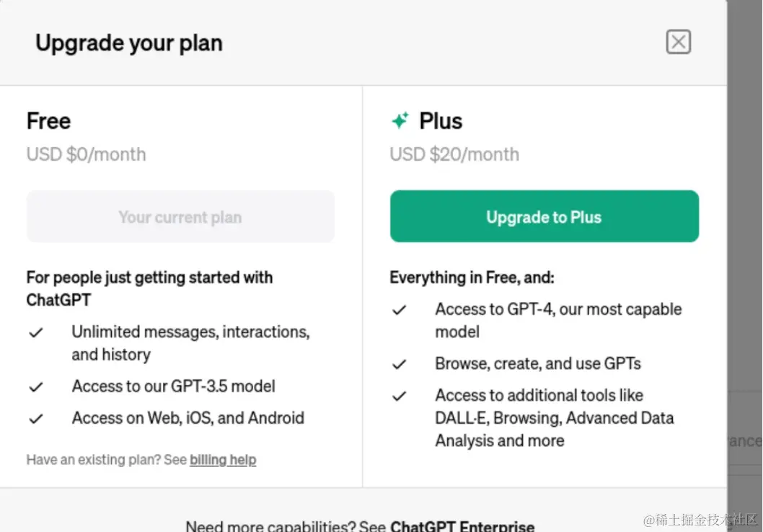763x532 pixels.
Task: Click the disabled Your current plan button
Action: [x=180, y=217]
